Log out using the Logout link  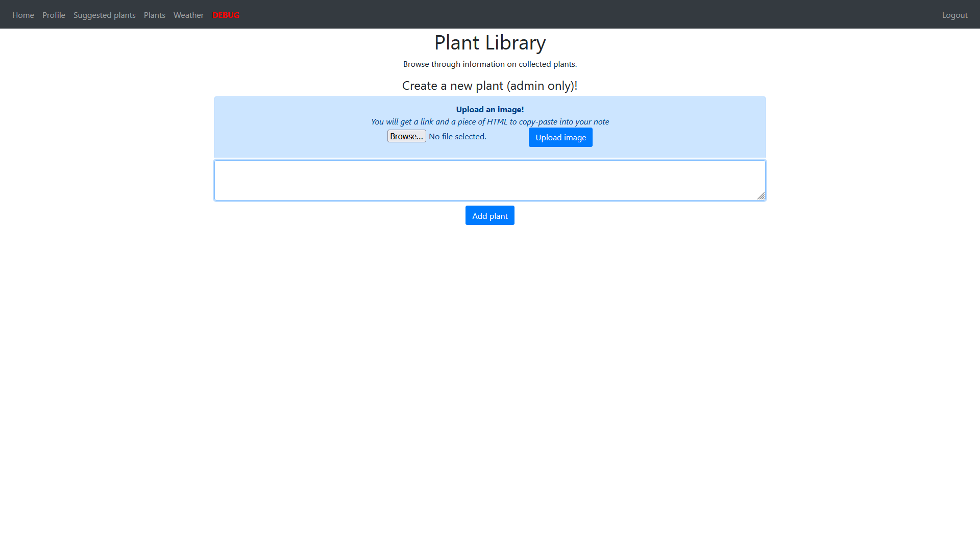(x=954, y=15)
